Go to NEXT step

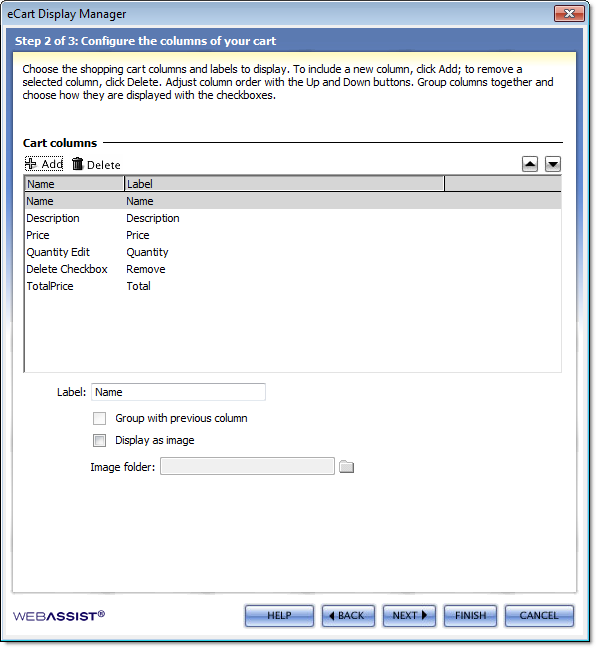pyautogui.click(x=409, y=616)
